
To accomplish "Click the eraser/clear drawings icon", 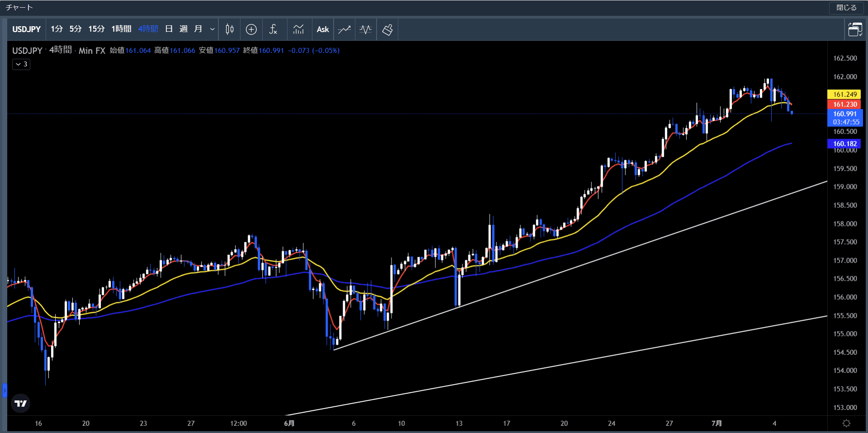I will (x=387, y=29).
